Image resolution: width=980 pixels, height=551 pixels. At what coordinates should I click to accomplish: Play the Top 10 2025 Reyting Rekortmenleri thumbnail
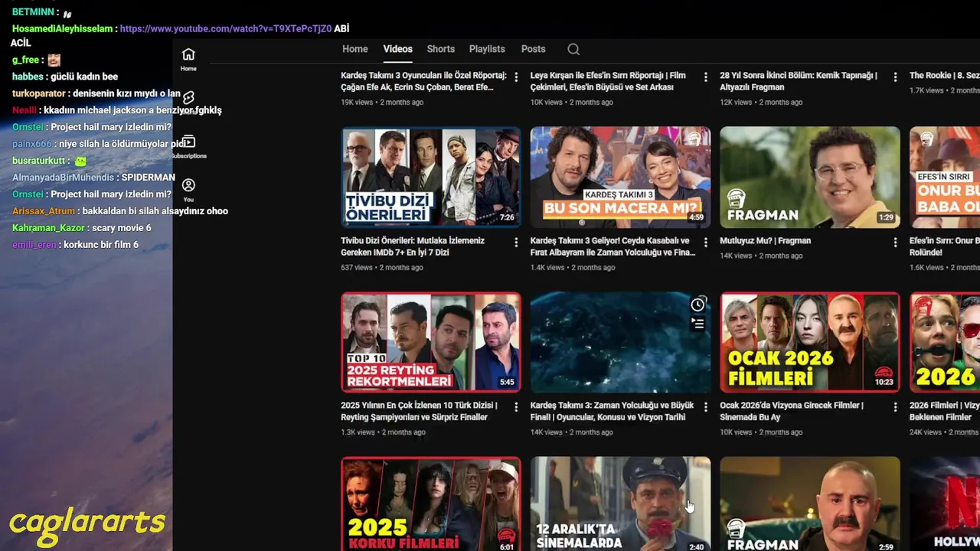point(431,342)
